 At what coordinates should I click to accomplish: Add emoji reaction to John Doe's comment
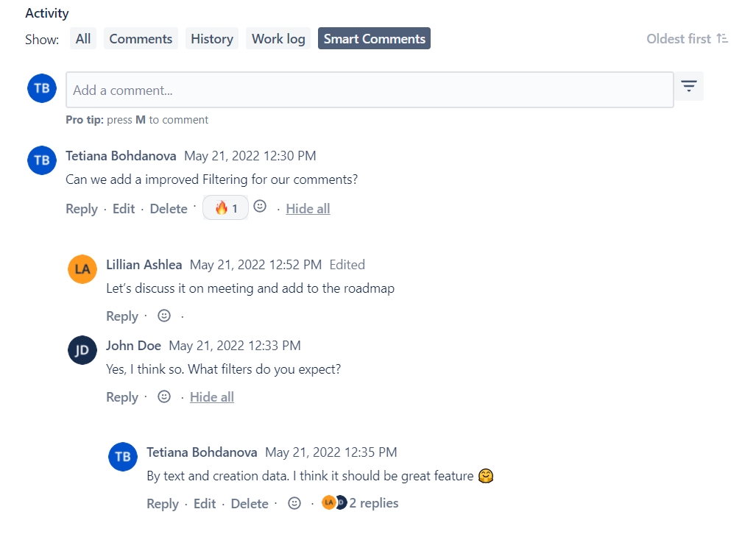coord(164,396)
